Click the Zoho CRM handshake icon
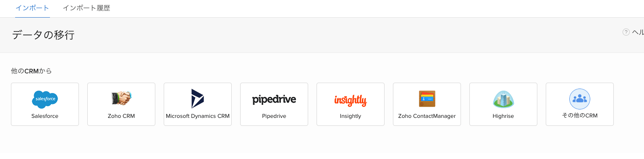Image resolution: width=644 pixels, height=159 pixels. tap(121, 98)
